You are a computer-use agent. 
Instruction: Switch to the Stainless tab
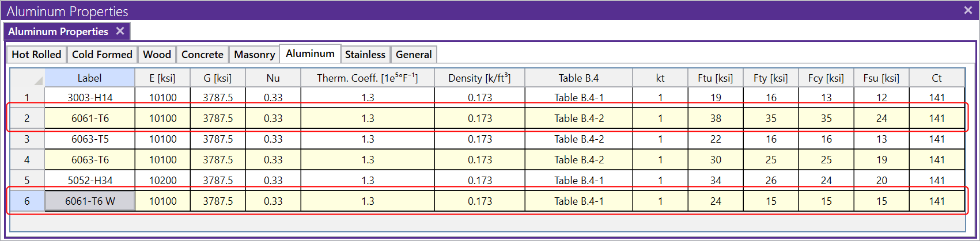pyautogui.click(x=365, y=55)
